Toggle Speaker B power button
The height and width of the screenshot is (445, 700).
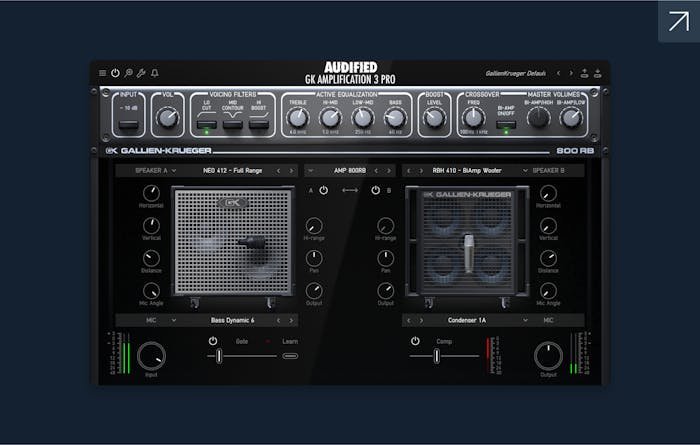click(x=376, y=190)
